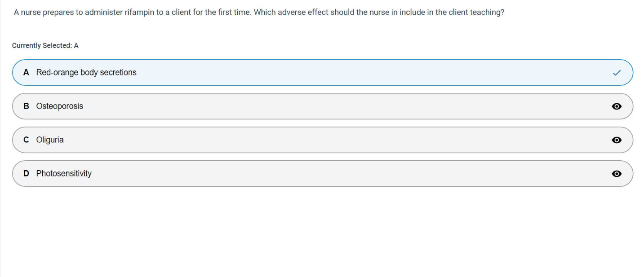Select the Photosensitivity answer text
The width and height of the screenshot is (644, 277).
tap(64, 174)
